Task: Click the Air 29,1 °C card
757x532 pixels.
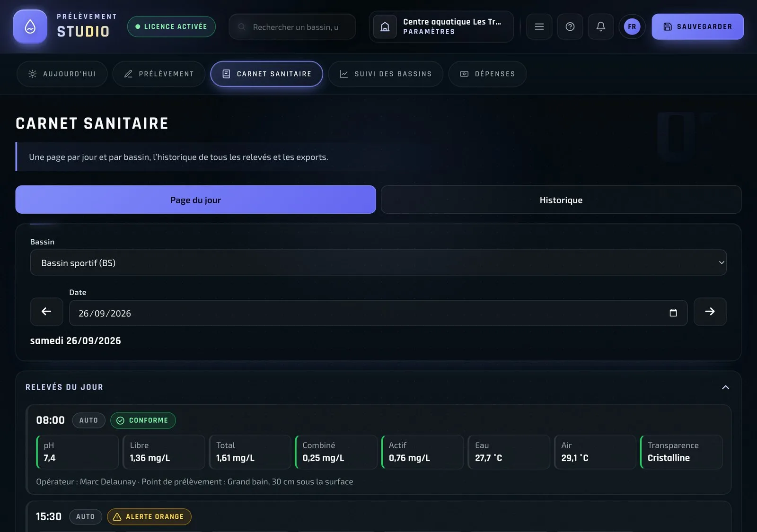Action: click(x=595, y=452)
